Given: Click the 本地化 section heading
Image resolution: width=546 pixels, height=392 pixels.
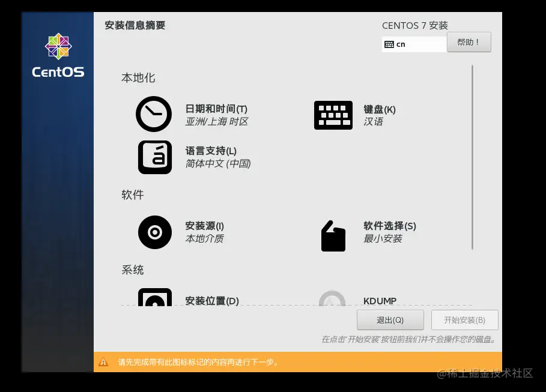Looking at the screenshot, I should [x=138, y=77].
